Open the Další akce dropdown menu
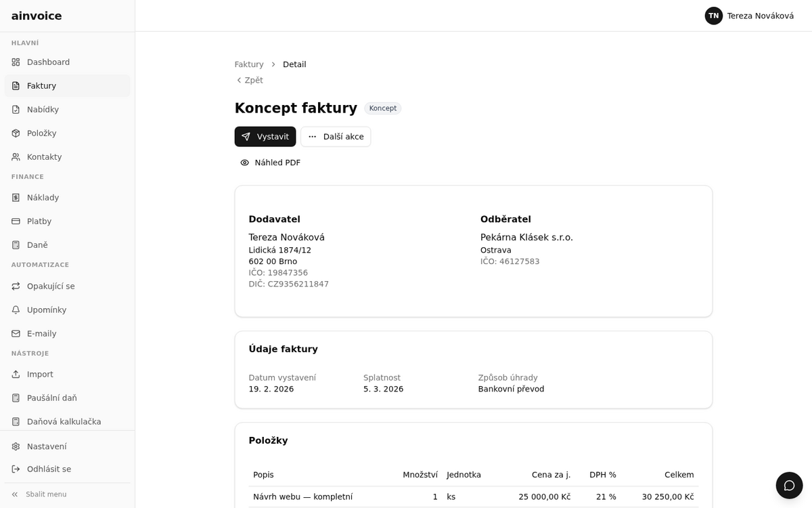 336,137
